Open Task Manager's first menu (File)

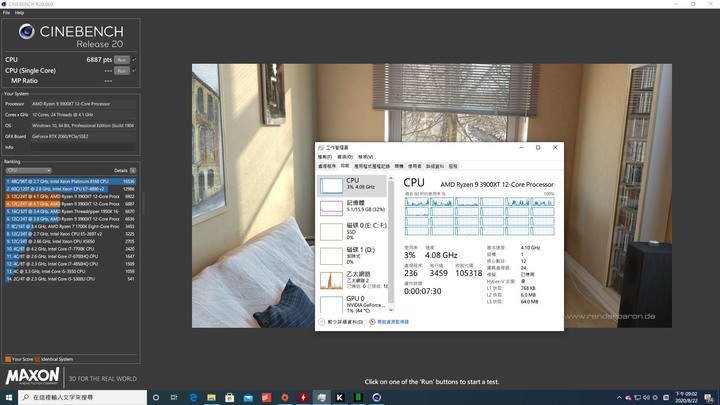click(325, 157)
